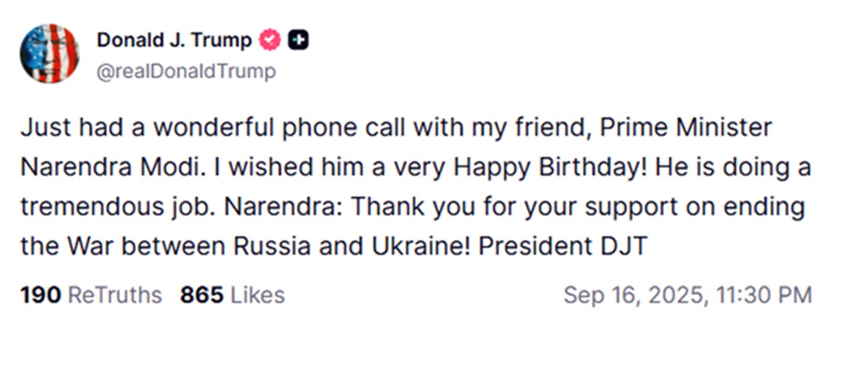
Task: Select the "Likes" label
Action: click(x=257, y=295)
